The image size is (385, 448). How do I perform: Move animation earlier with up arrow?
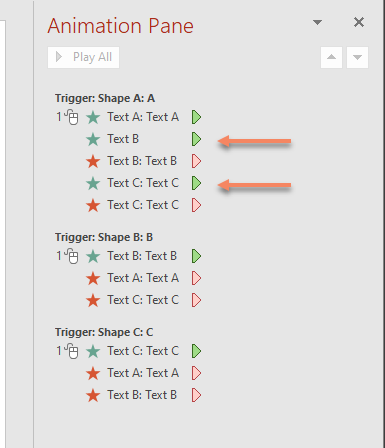(x=331, y=57)
